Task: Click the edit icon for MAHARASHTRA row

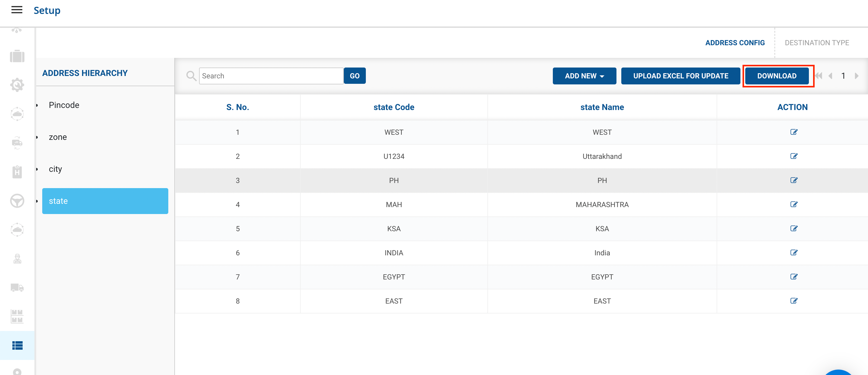Action: click(794, 204)
